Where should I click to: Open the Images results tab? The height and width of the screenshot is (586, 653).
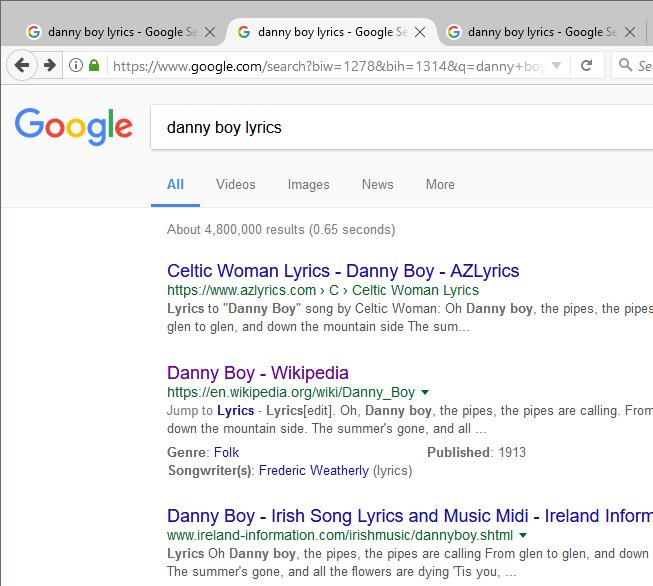[309, 185]
